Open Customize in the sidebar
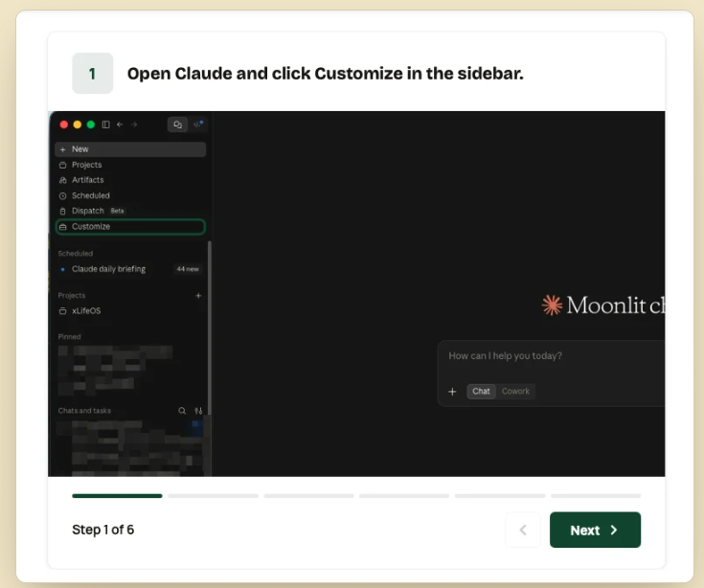Image resolution: width=704 pixels, height=588 pixels. tap(130, 227)
